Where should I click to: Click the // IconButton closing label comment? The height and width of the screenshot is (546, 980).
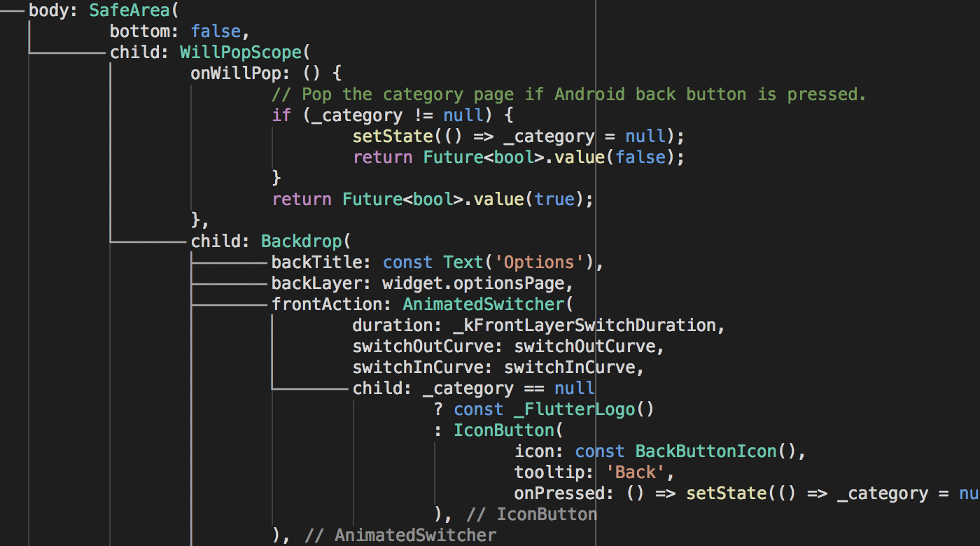pyautogui.click(x=531, y=514)
